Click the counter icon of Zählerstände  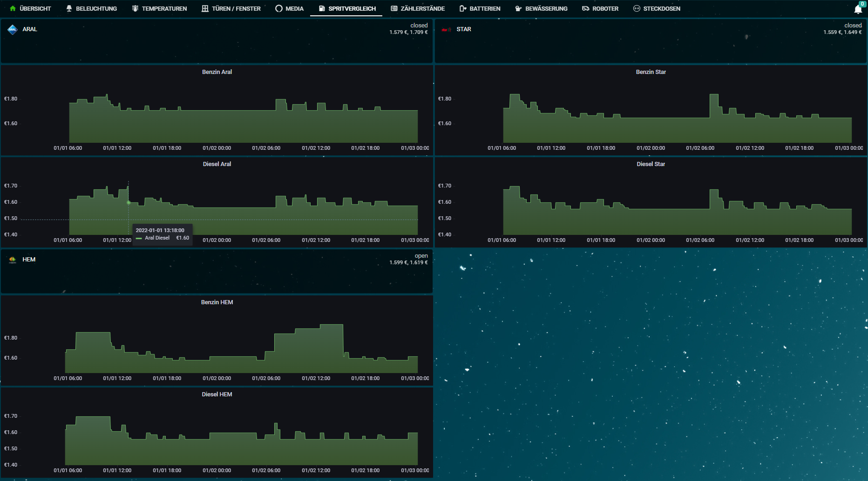click(x=394, y=8)
